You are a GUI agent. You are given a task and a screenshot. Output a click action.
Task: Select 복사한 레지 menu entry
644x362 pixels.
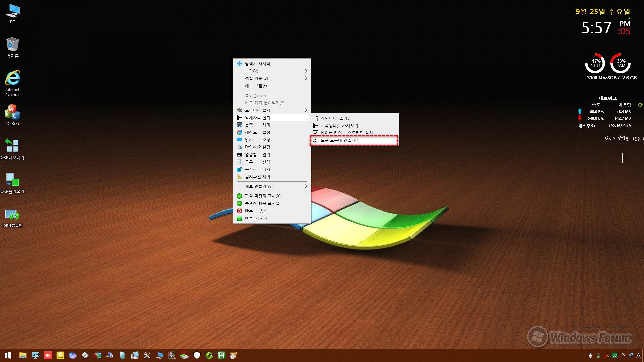[272, 169]
